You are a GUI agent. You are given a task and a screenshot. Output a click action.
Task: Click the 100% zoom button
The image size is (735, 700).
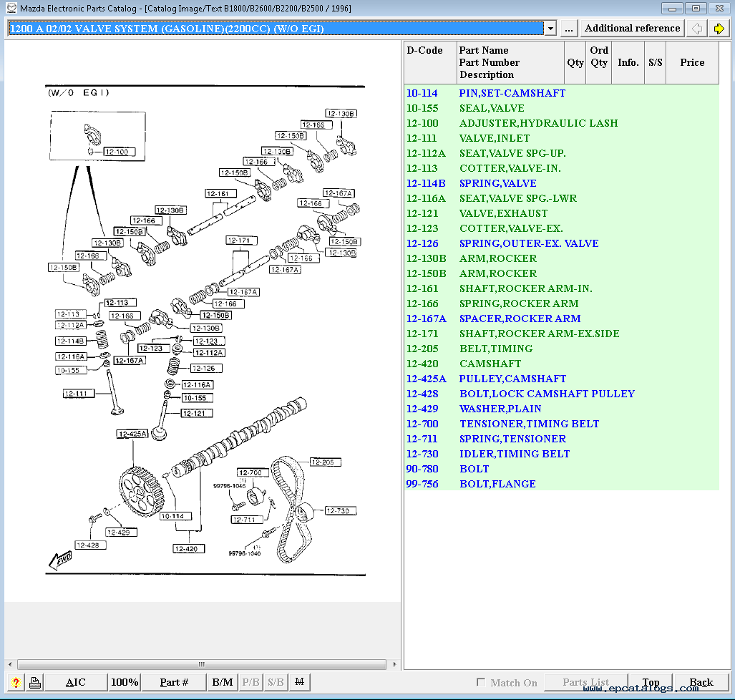coord(125,682)
